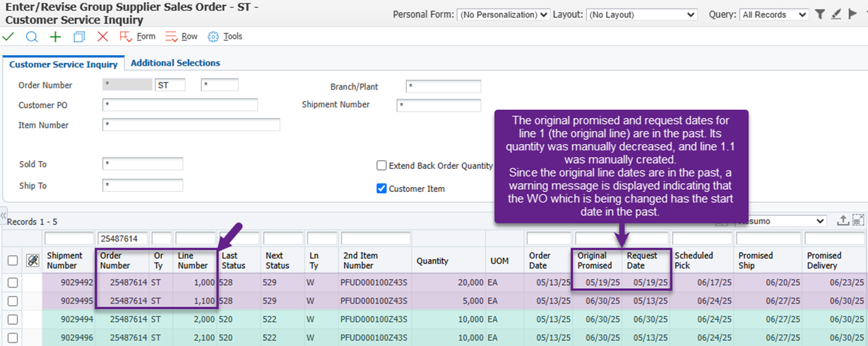Viewport: 868px width, 346px height.
Task: Click the Promised Ship column header
Action: tap(769, 261)
